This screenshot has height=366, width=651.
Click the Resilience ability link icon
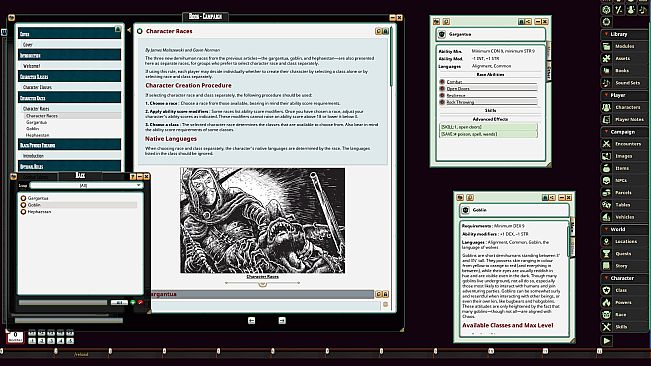pyautogui.click(x=442, y=95)
